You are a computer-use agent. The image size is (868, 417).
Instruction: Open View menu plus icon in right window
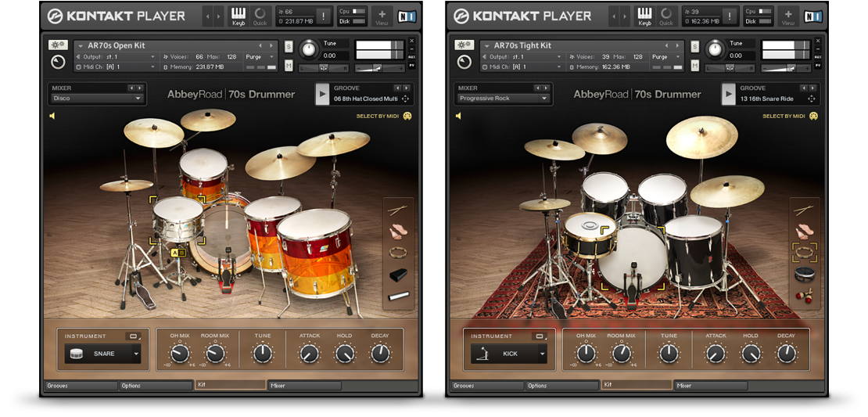(787, 16)
